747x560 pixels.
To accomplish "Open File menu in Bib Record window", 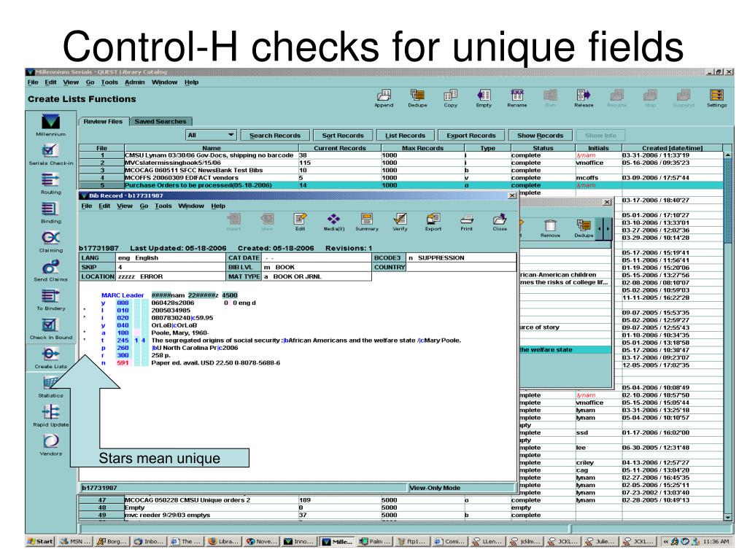I will pyautogui.click(x=87, y=206).
